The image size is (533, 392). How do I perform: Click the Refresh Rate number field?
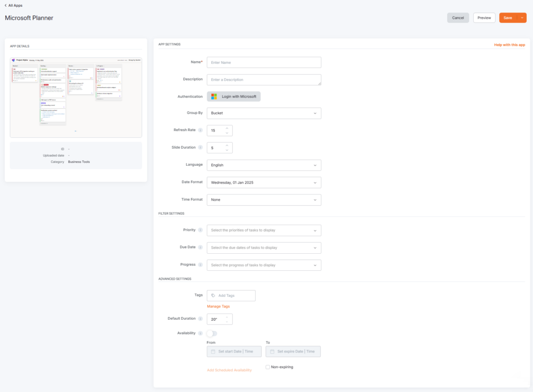coord(220,130)
